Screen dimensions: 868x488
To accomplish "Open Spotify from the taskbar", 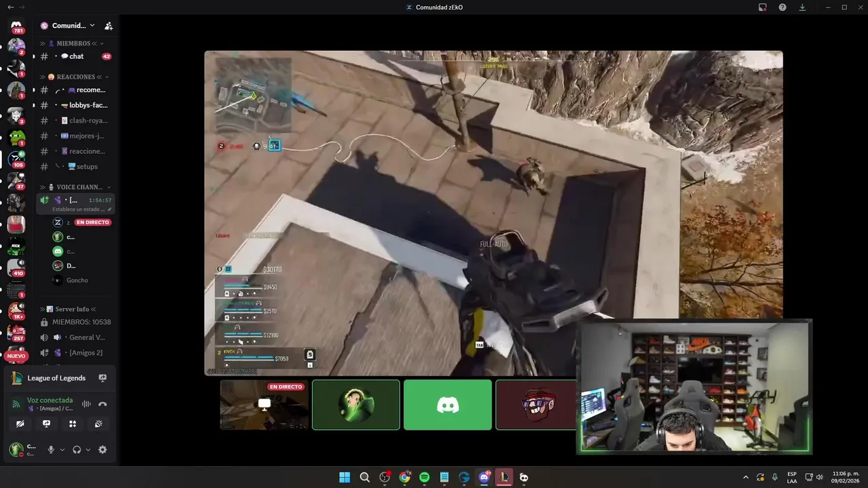I will point(425,477).
